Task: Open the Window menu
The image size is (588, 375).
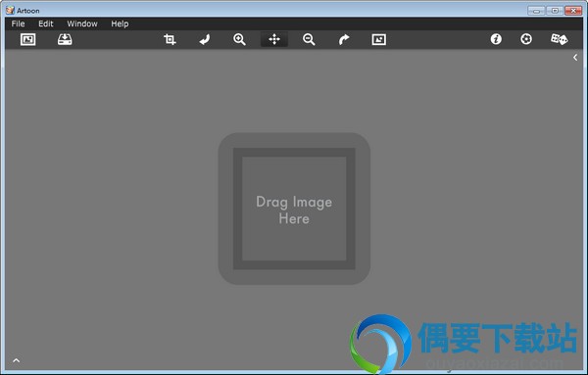Action: pyautogui.click(x=82, y=23)
